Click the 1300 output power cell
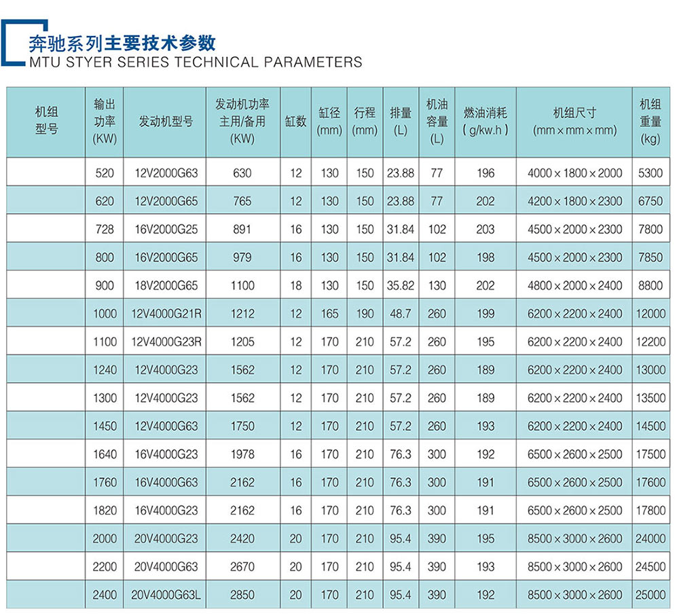Viewport: 679px width, 616px height. 105,398
